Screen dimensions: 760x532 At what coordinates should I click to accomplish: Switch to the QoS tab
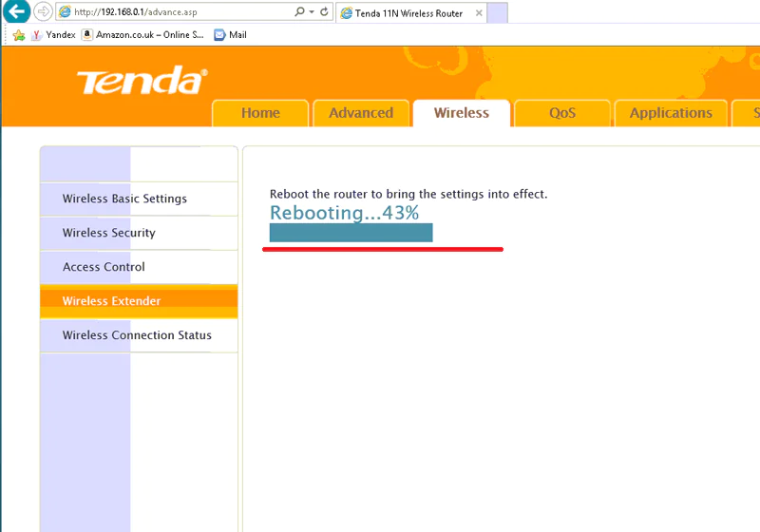tap(562, 113)
